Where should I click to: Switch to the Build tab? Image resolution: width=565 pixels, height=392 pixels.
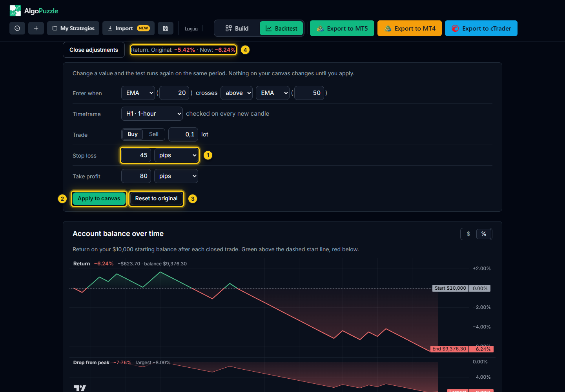[x=237, y=28]
